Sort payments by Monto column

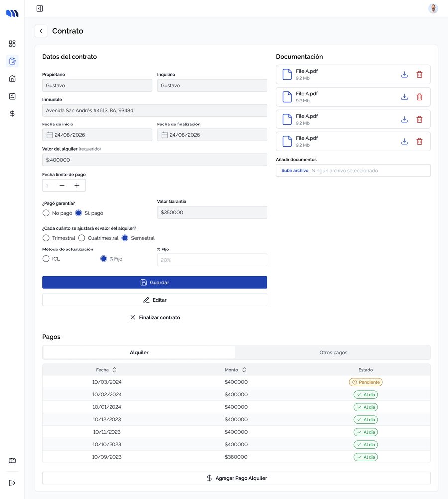(236, 370)
